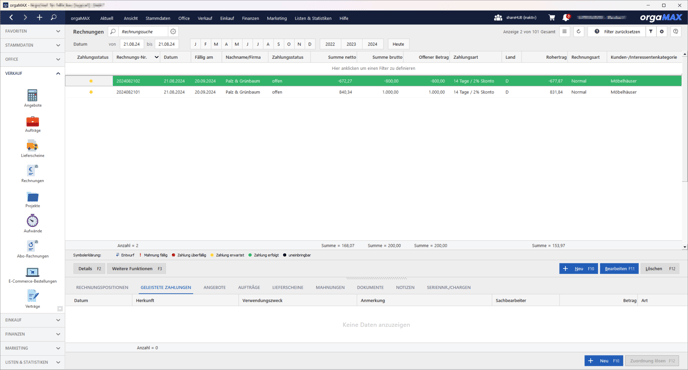Screen dimensions: 688x370
Task: Click Filter zurücksetzen button
Action: (x=617, y=32)
